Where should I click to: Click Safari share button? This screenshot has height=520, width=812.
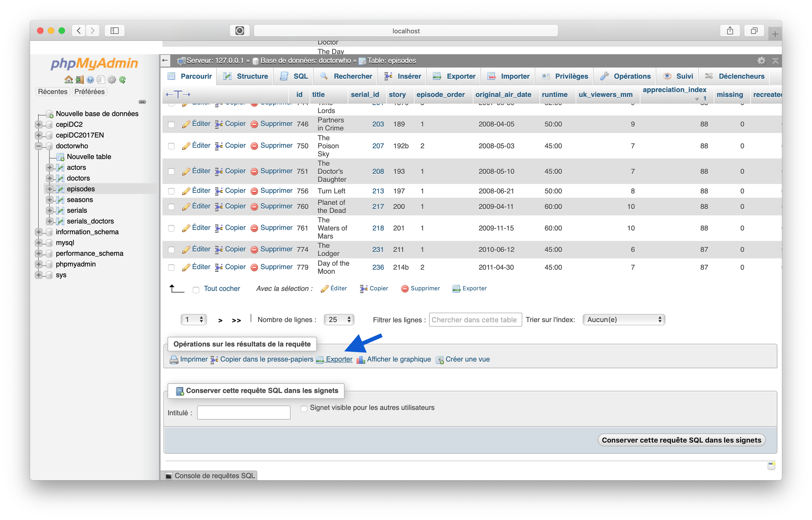(730, 31)
